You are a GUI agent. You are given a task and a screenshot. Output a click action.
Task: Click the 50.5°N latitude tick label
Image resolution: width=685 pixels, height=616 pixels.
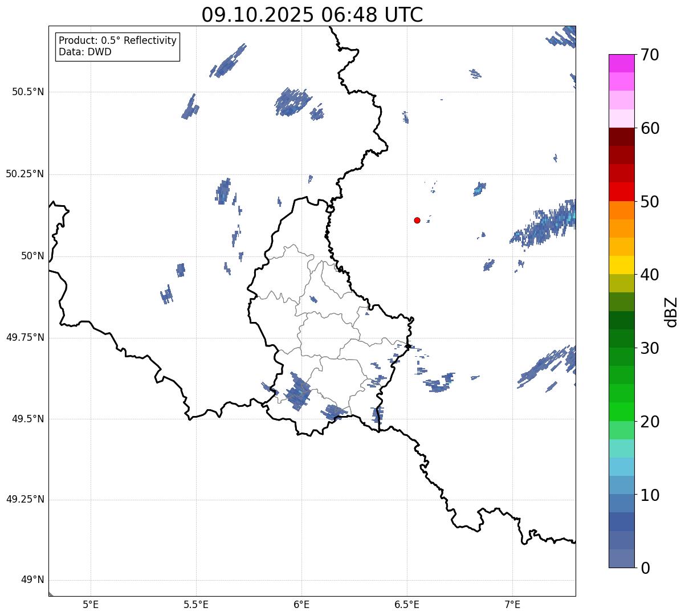[x=28, y=92]
